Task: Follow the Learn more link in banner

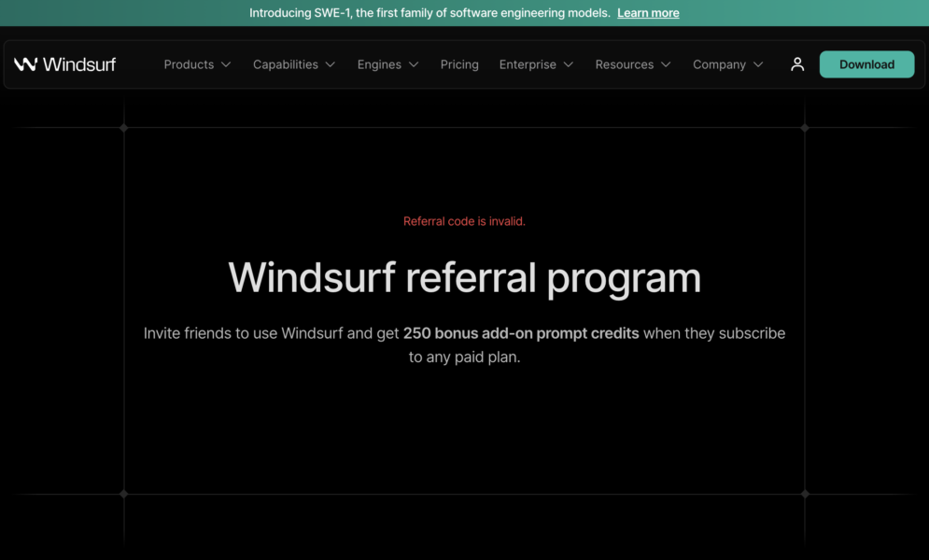Action: pyautogui.click(x=648, y=13)
